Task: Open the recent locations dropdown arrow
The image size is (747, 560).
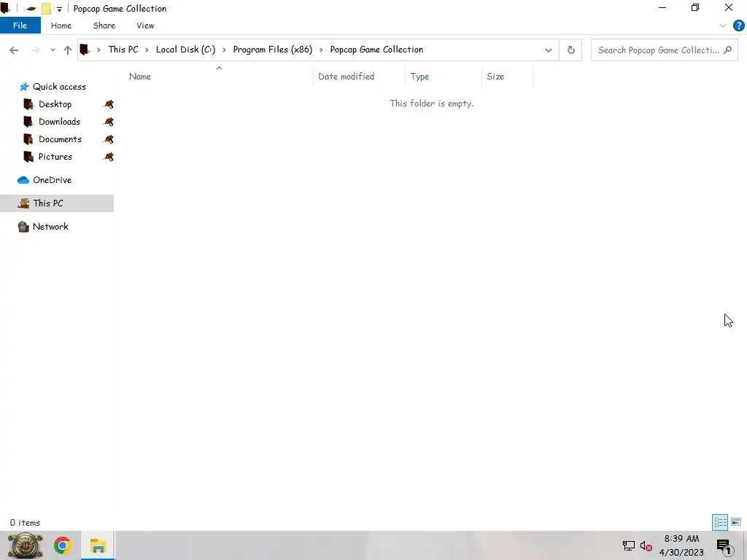Action: pos(53,50)
